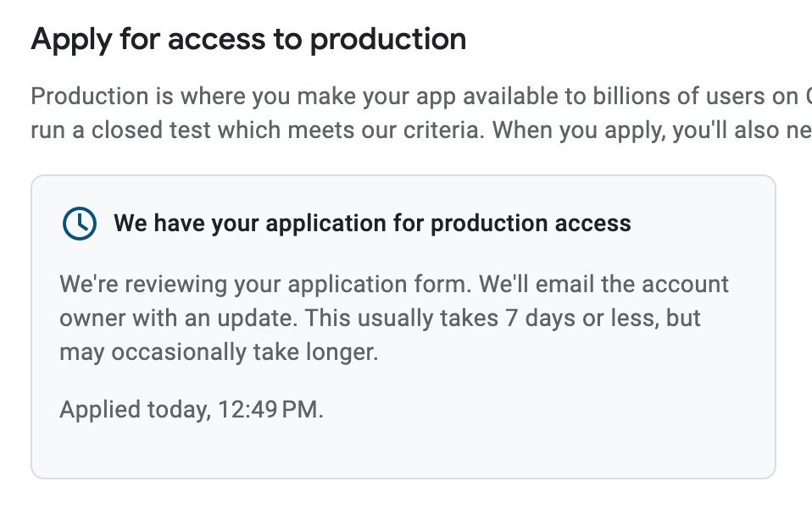Click the "12:49 PM" timestamp
The width and height of the screenshot is (812, 520).
pos(270,410)
